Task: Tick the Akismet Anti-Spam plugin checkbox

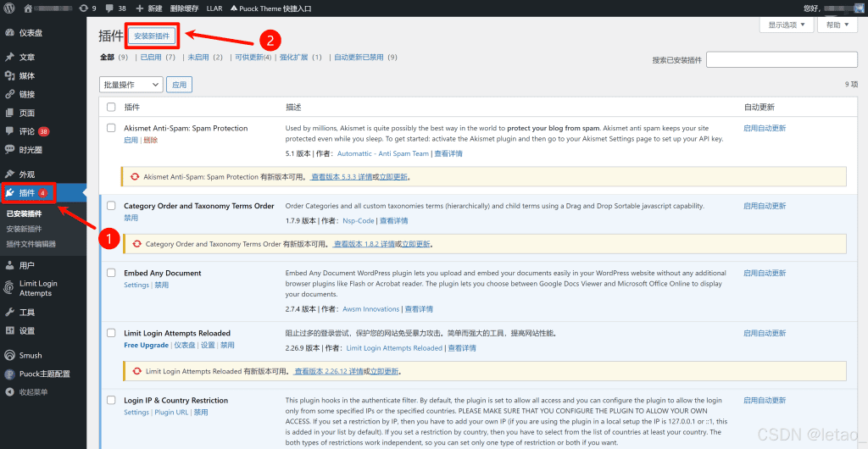Action: [111, 129]
